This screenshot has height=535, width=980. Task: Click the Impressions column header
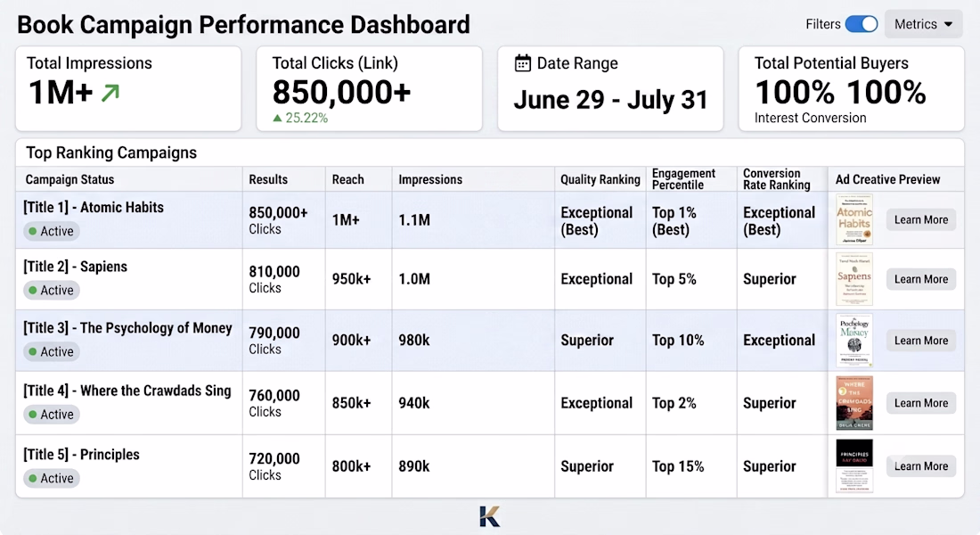pos(430,179)
